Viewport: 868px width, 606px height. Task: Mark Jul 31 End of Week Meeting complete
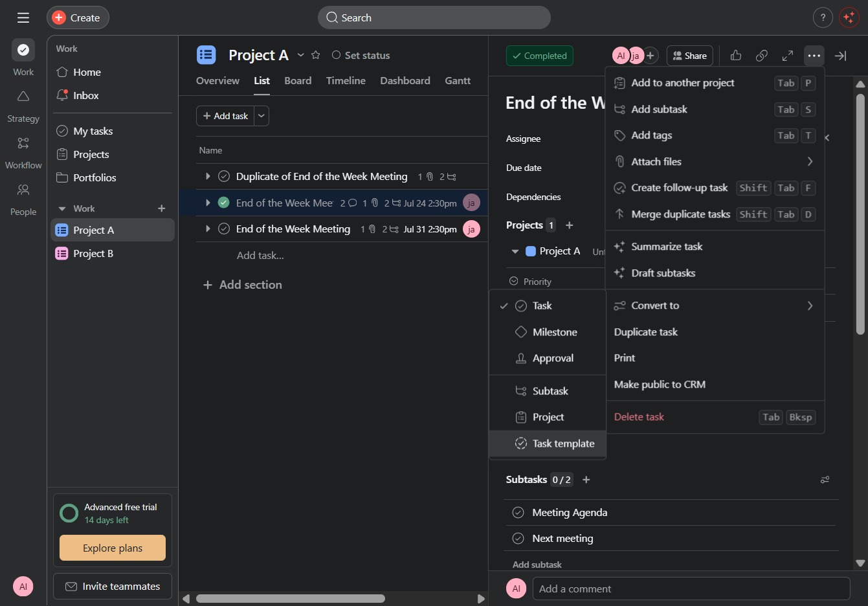point(224,229)
